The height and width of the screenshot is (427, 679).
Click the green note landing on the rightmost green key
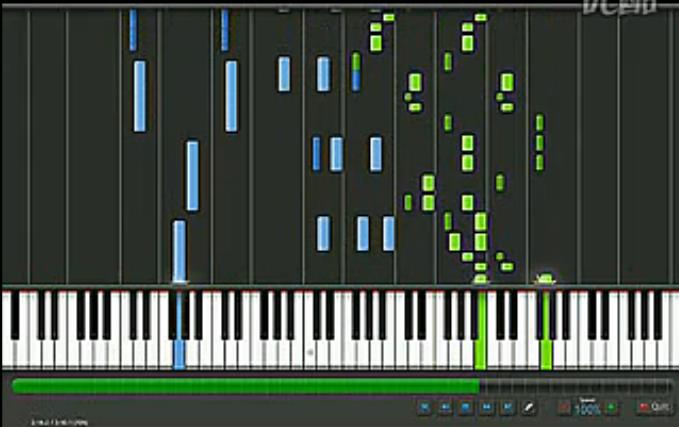545,278
